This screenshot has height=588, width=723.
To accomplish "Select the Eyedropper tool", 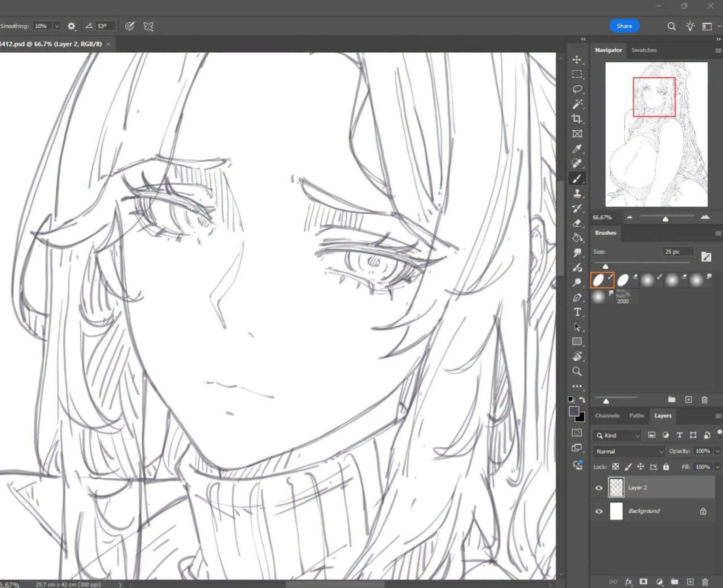I will [x=577, y=149].
